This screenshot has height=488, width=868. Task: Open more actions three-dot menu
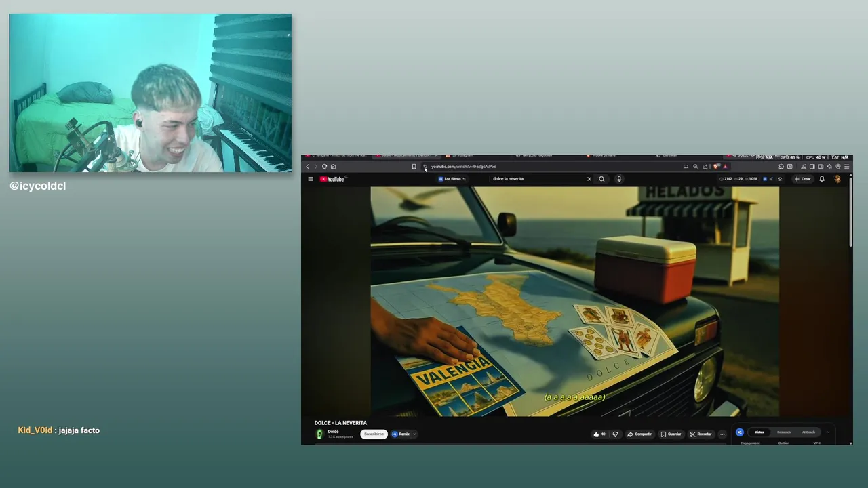[722, 434]
